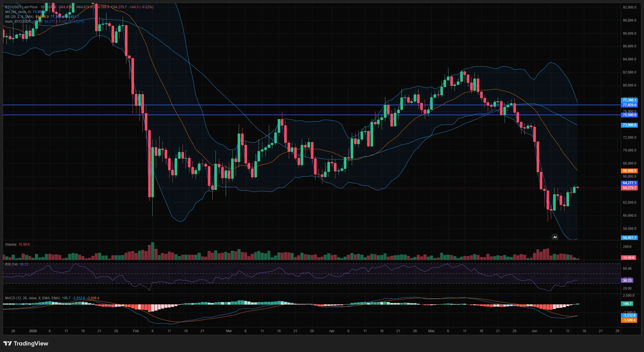Viewport: 644px width, 352px height.
Task: Click the 200 K volume scale label
Action: (x=627, y=247)
